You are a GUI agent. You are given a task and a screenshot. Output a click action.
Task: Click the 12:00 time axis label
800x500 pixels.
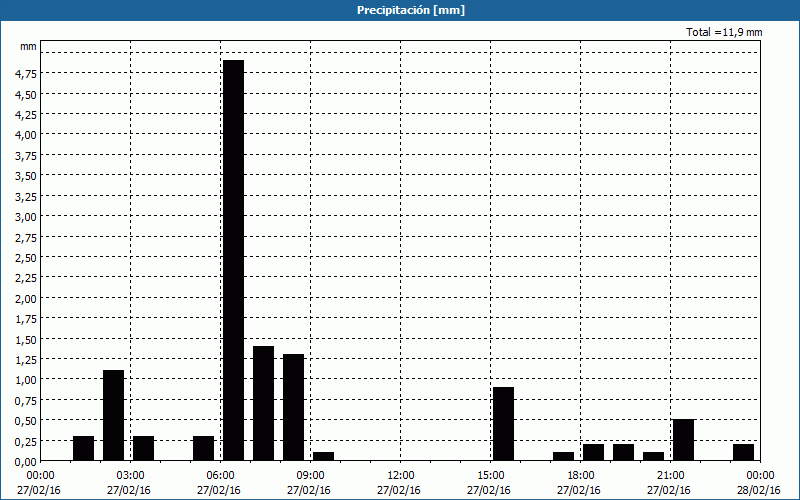click(401, 476)
